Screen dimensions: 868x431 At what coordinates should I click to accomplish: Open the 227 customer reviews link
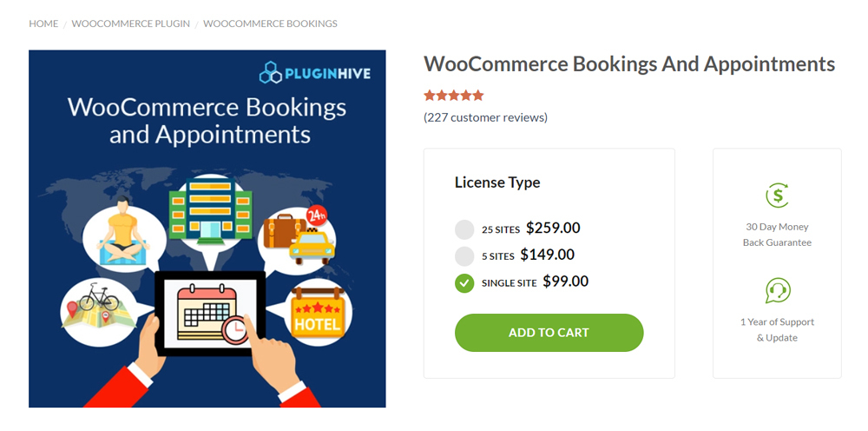[x=485, y=117]
